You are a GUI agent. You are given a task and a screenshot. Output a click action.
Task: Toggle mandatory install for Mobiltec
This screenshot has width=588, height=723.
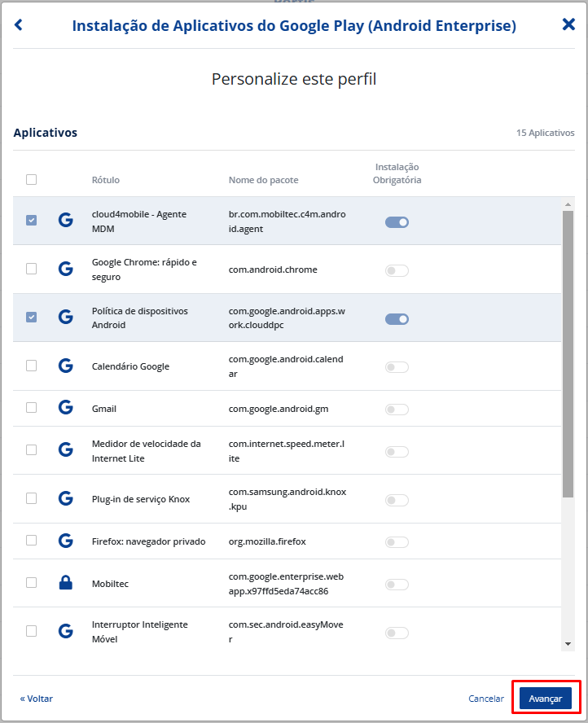pos(397,585)
